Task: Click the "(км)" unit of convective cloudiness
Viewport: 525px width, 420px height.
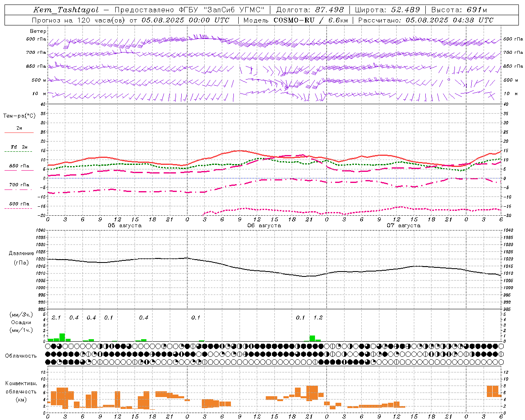Action: (21, 400)
